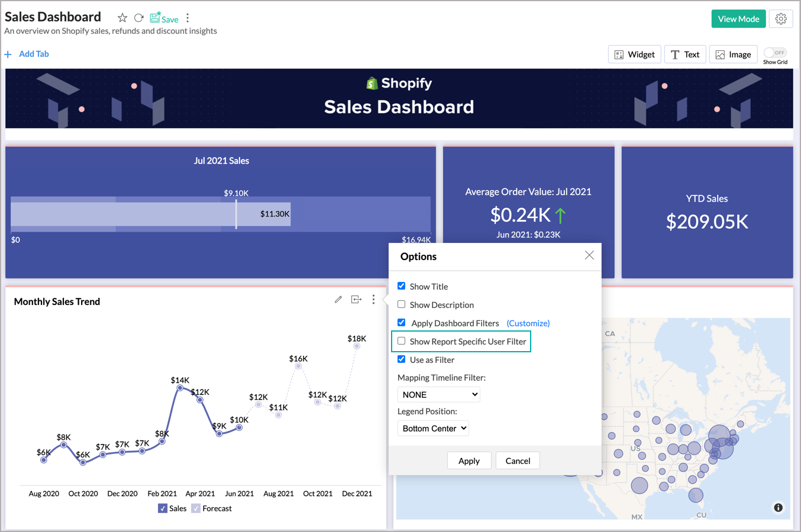The height and width of the screenshot is (532, 801).
Task: Add a new tab with Add Tab
Action: [x=27, y=54]
